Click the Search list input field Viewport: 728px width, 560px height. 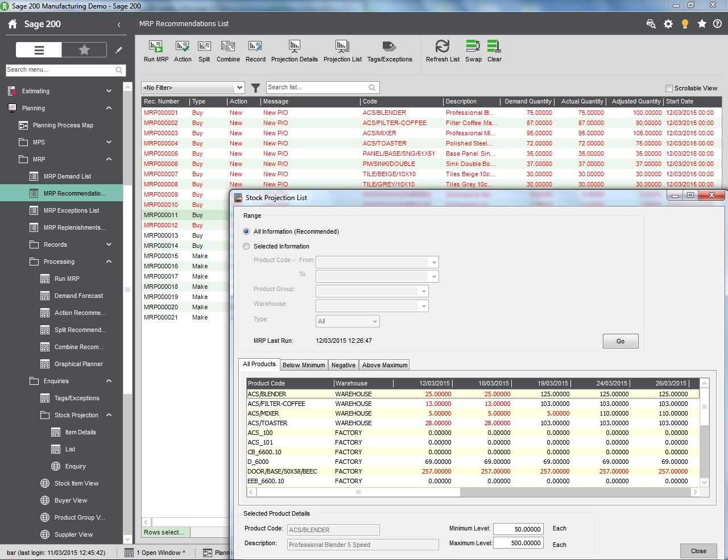tap(318, 88)
